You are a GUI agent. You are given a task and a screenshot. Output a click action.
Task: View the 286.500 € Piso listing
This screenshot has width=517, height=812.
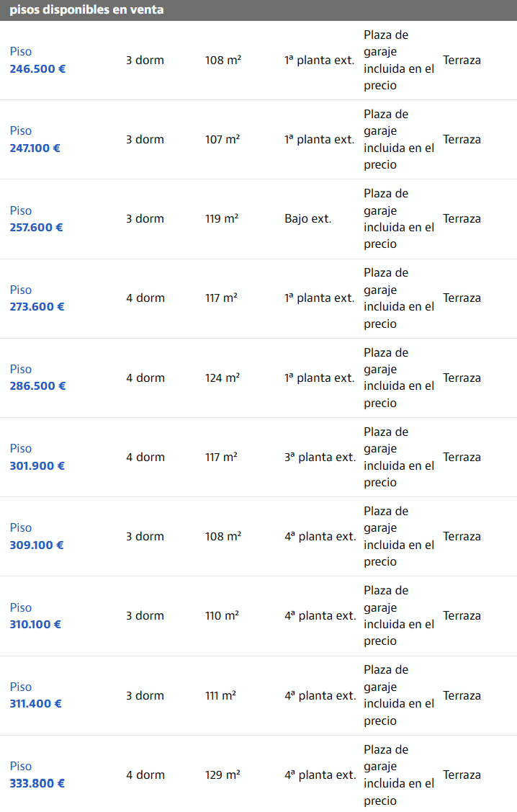pos(37,378)
